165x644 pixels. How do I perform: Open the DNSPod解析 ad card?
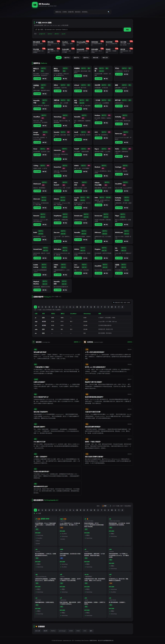pos(97,51)
